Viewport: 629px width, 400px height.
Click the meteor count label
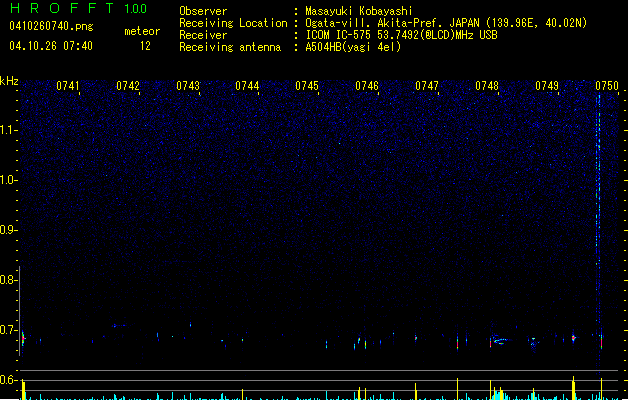point(142,31)
